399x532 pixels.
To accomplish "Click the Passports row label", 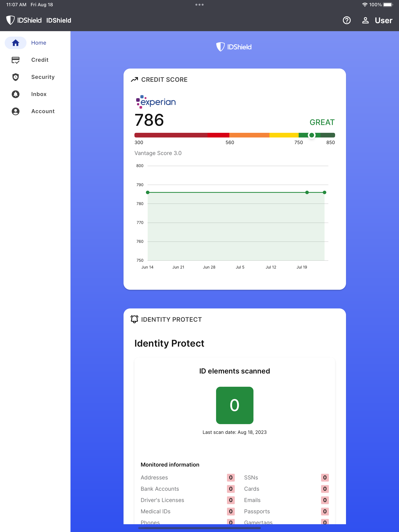I will (257, 512).
